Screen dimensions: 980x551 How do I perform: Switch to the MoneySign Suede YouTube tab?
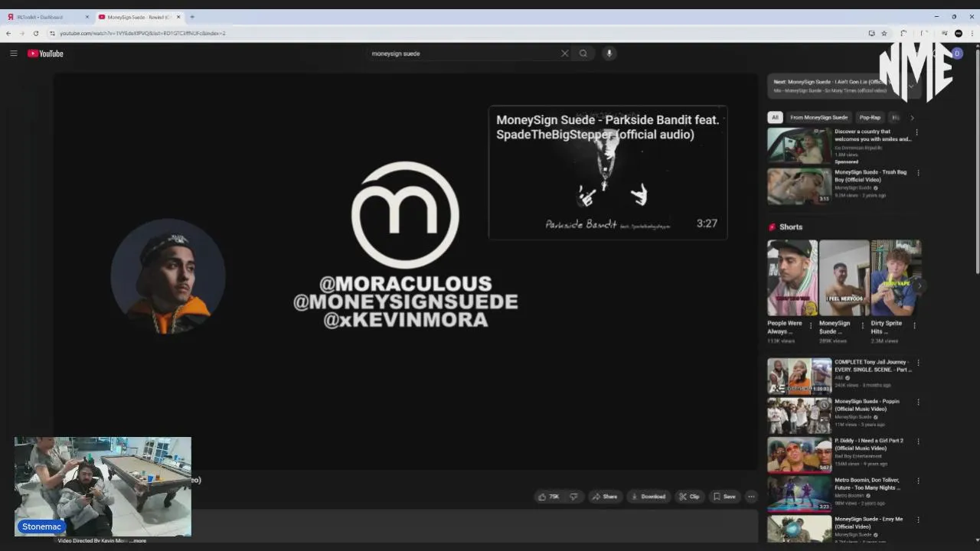click(138, 17)
